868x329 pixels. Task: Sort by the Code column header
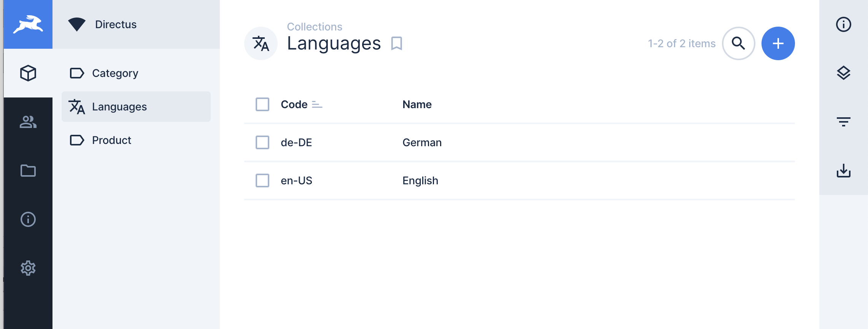pos(294,104)
